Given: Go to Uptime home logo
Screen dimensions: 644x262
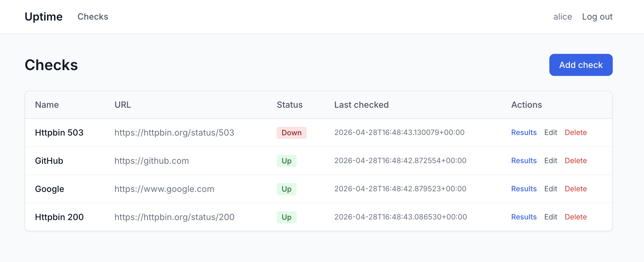Looking at the screenshot, I should click(x=44, y=17).
